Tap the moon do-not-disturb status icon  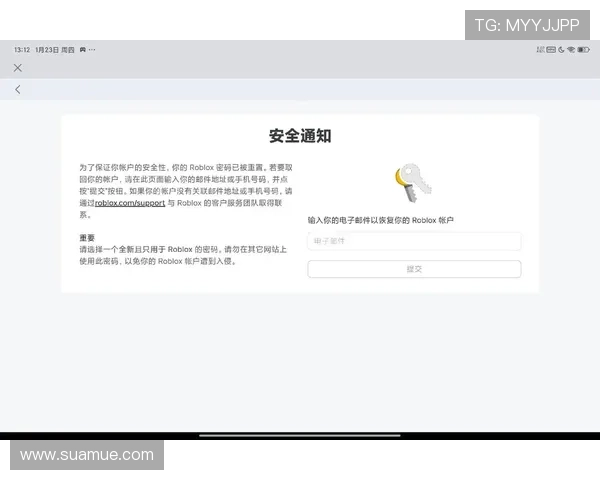[561, 50]
